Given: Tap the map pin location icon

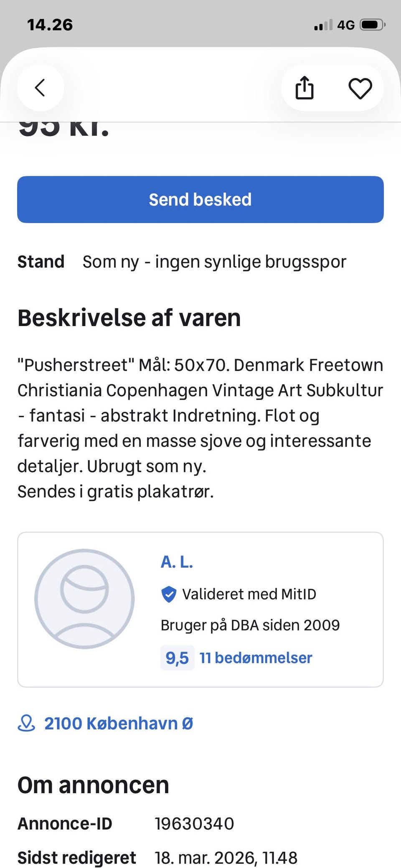Looking at the screenshot, I should (26, 723).
